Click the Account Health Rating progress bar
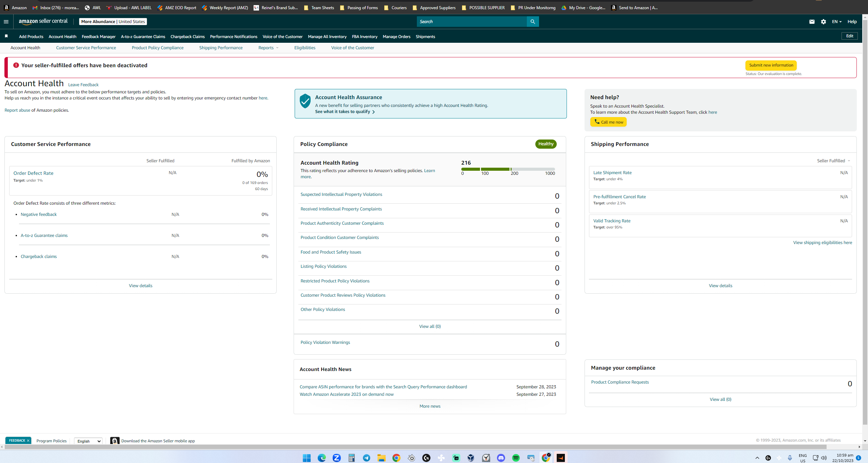Image resolution: width=868 pixels, height=463 pixels. tap(508, 169)
